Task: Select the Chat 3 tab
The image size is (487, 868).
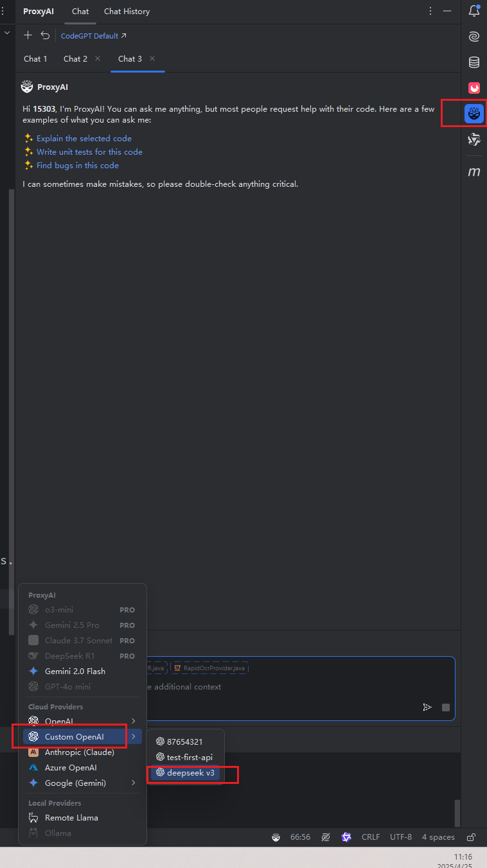Action: 130,58
